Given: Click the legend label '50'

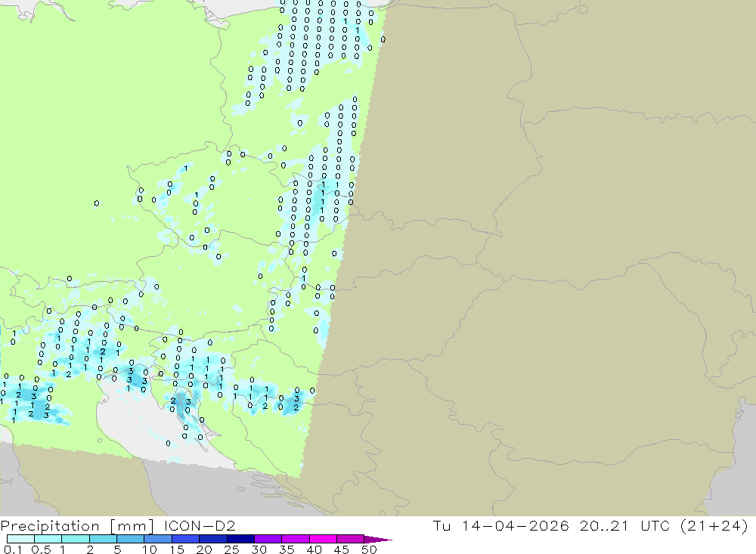Looking at the screenshot, I should coord(369,549).
